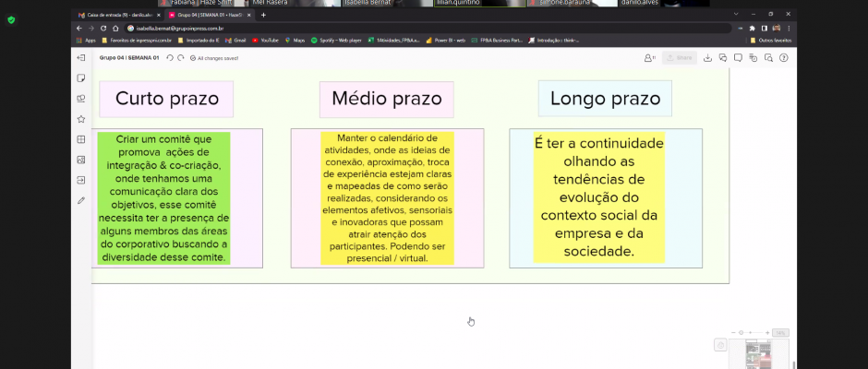
Task: Click the 14% zoom level box
Action: [780, 333]
